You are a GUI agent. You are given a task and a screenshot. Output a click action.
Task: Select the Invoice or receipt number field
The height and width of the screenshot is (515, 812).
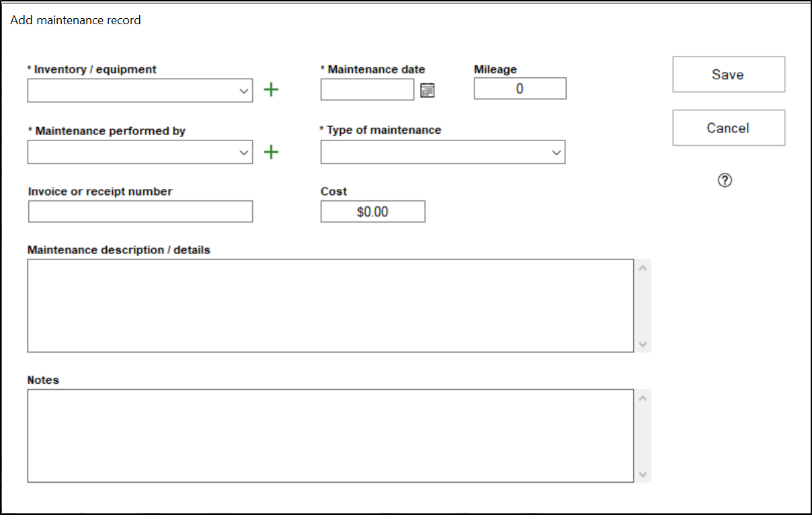click(x=140, y=212)
